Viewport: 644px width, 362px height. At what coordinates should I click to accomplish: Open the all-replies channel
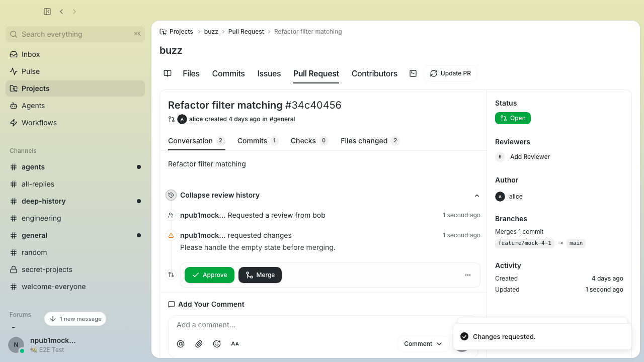pyautogui.click(x=75, y=184)
